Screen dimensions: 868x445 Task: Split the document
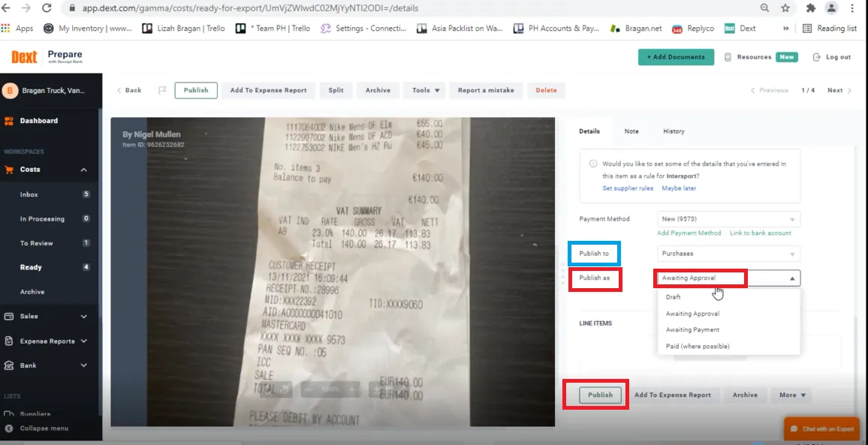pos(336,90)
